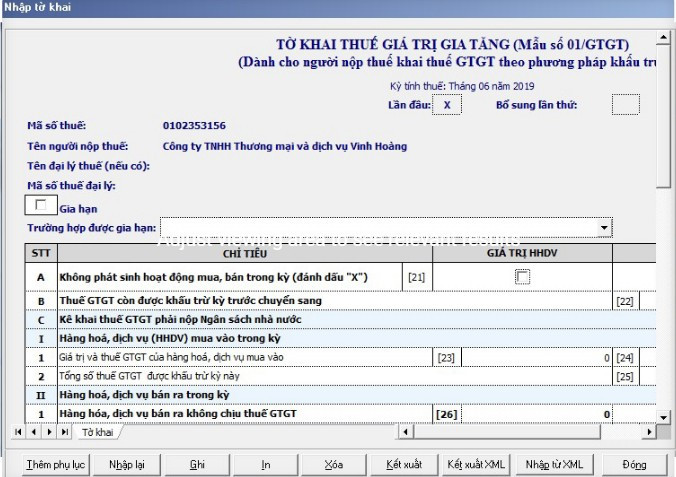Click In button to print
The height and width of the screenshot is (477, 676).
[266, 464]
